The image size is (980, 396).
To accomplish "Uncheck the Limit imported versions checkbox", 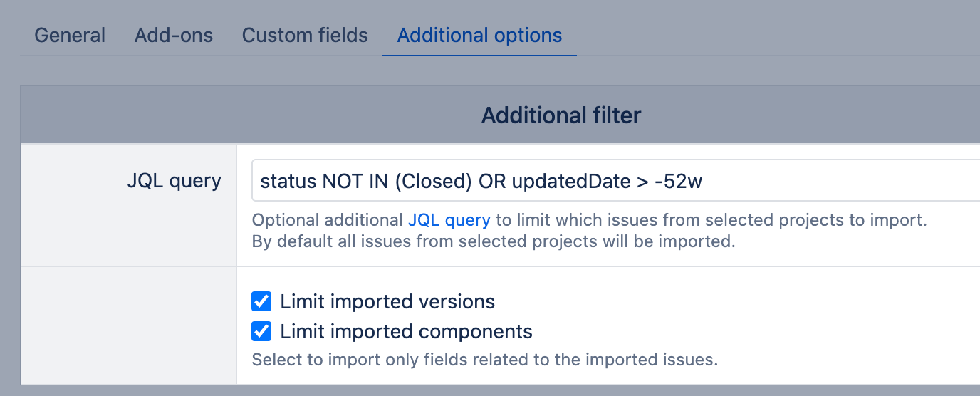I will click(x=261, y=301).
